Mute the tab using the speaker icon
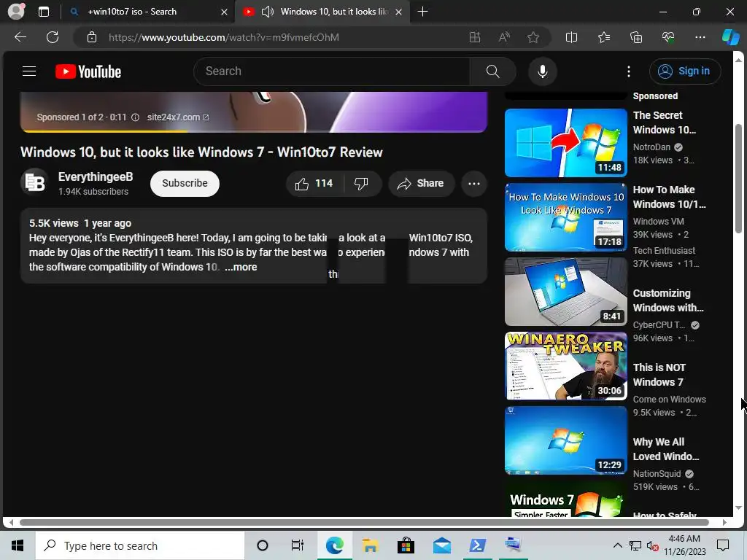 click(268, 12)
